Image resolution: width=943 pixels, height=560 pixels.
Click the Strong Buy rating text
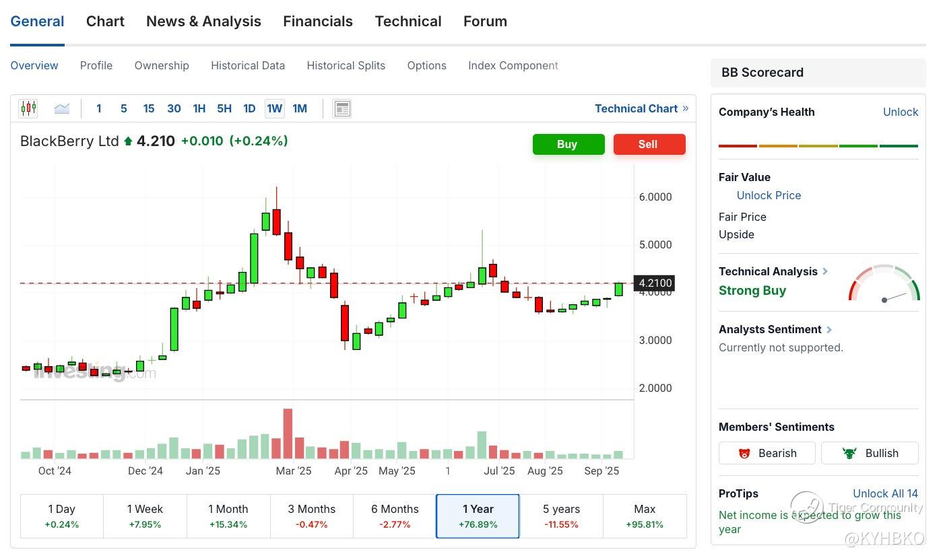[752, 291]
